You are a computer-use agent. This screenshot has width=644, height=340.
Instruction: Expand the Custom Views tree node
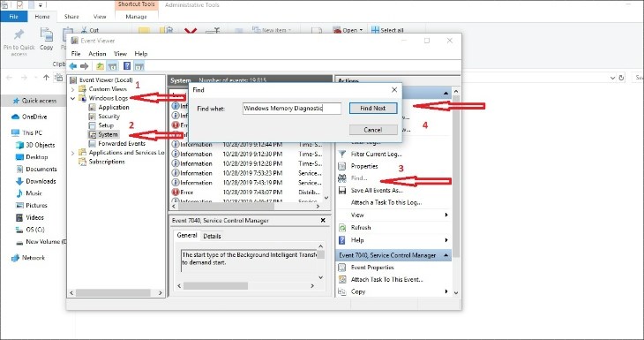pos(72,89)
